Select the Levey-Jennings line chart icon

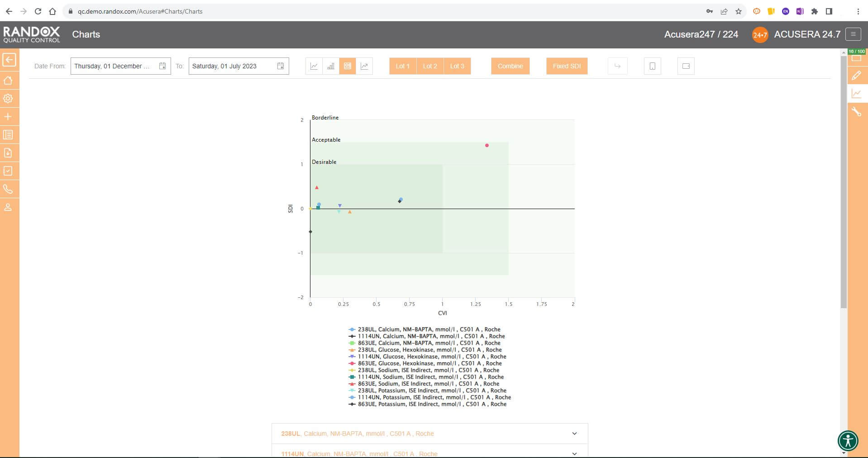[314, 66]
